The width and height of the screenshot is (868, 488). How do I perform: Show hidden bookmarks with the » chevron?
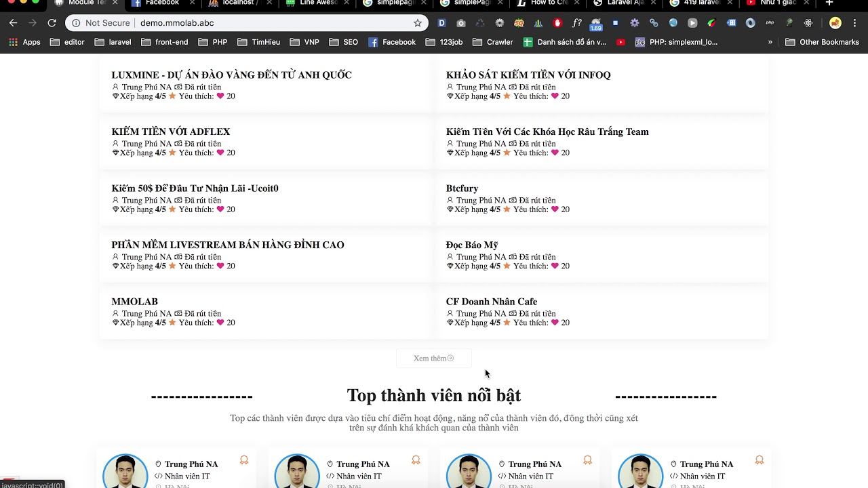(770, 42)
